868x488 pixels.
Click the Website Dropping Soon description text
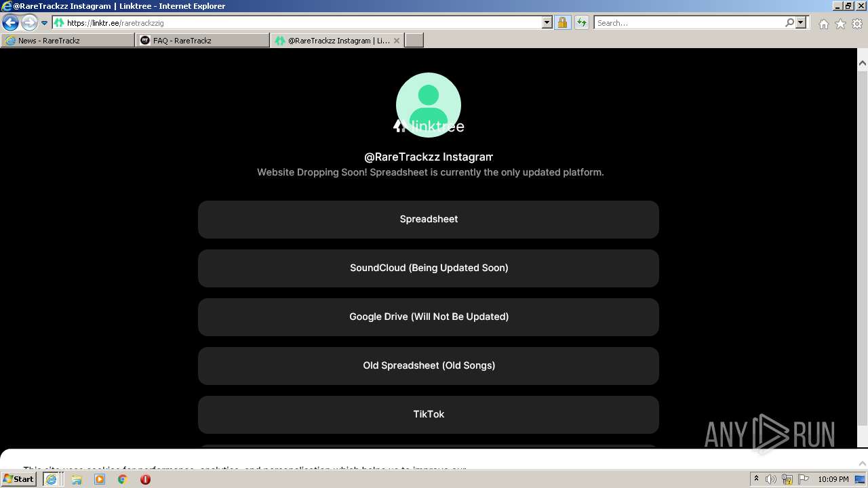pyautogui.click(x=430, y=173)
